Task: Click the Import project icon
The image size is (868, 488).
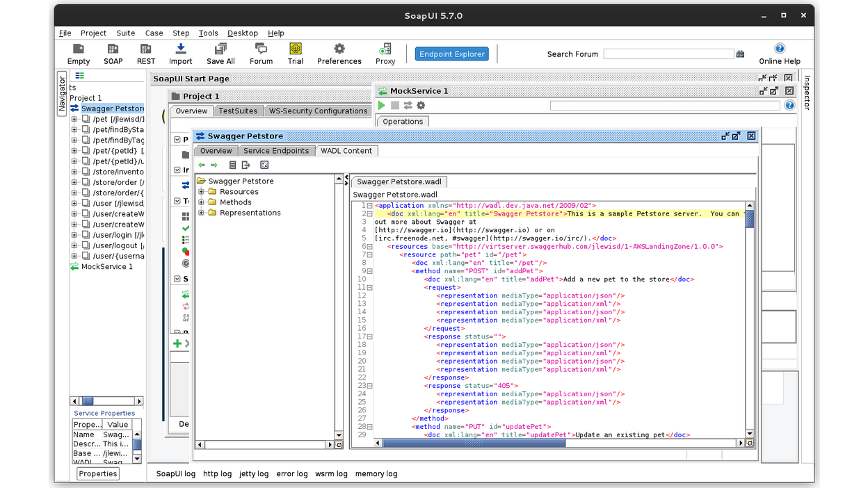Action: [x=180, y=54]
